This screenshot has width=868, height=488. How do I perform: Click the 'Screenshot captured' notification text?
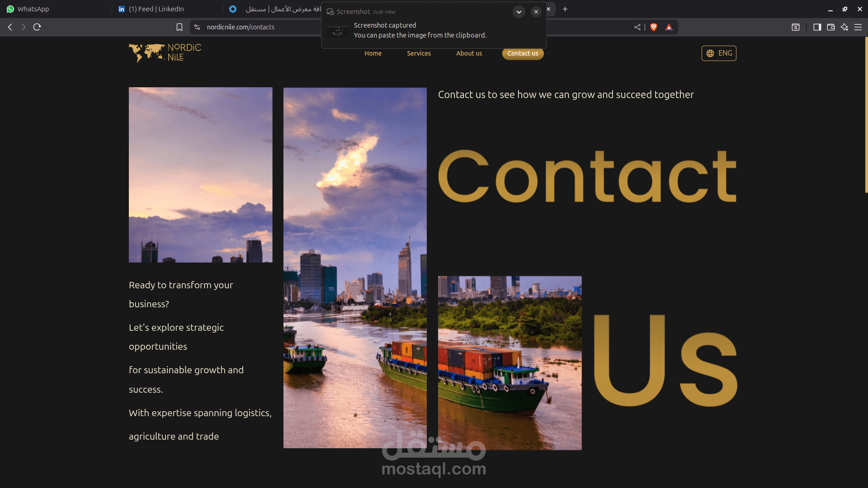click(385, 25)
